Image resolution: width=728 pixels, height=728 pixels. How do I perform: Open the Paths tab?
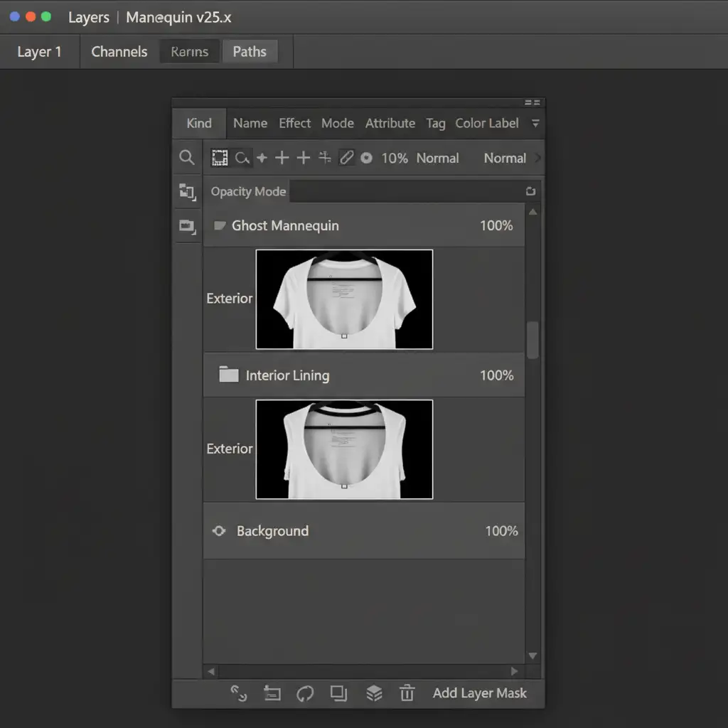click(250, 52)
